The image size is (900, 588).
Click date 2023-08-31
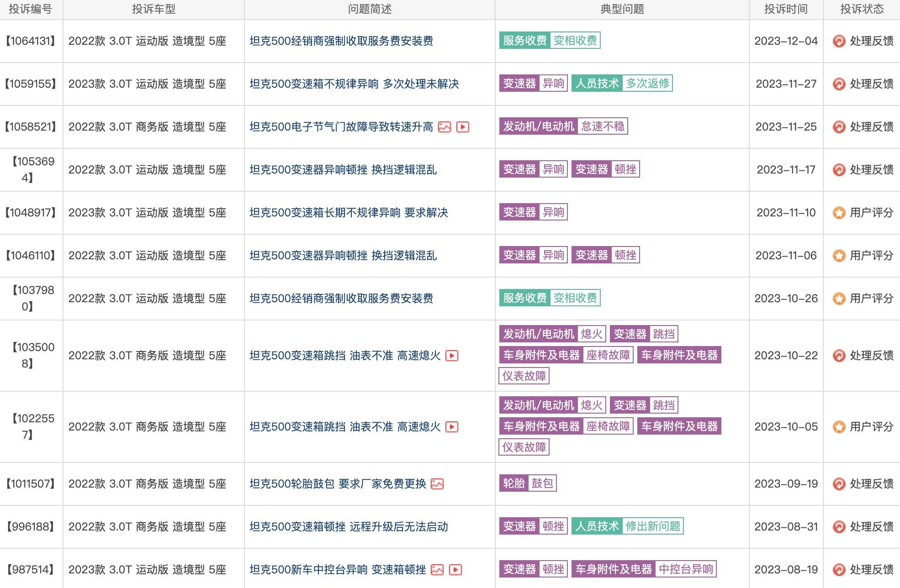[x=786, y=527]
